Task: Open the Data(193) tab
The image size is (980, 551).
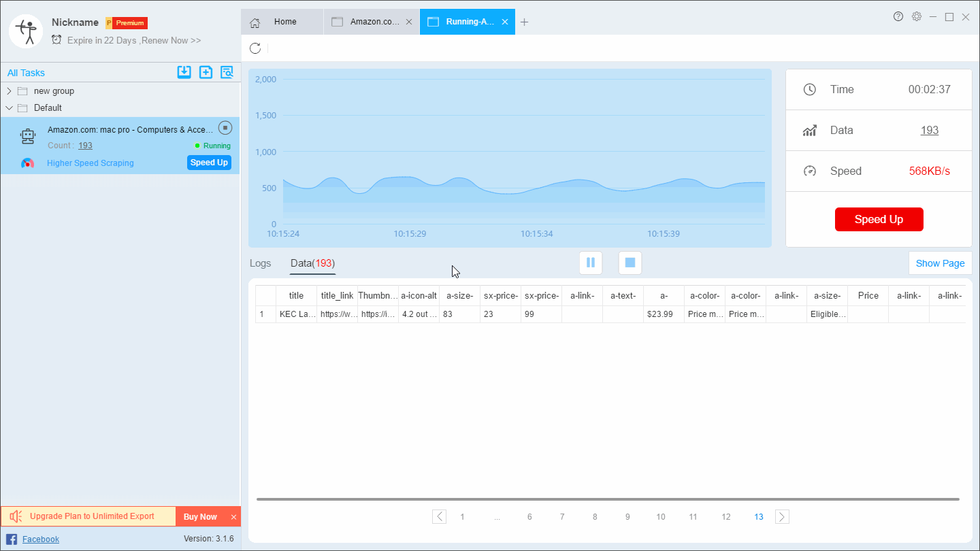Action: pos(312,263)
